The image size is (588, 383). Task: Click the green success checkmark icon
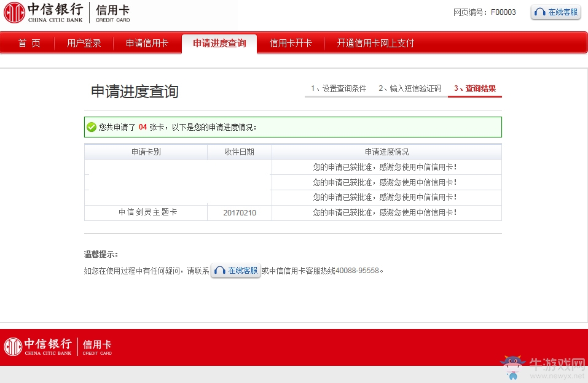click(92, 126)
